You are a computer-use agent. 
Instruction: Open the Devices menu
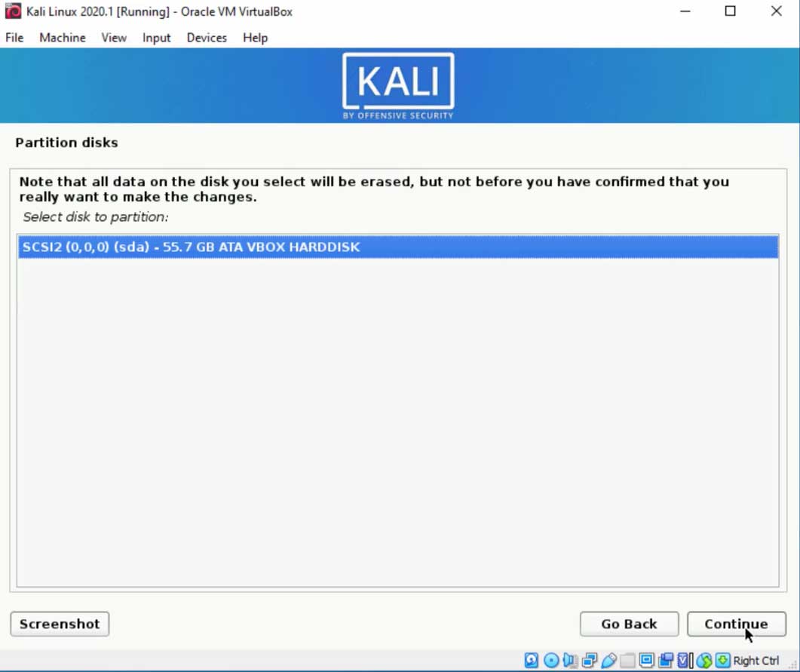click(x=207, y=38)
